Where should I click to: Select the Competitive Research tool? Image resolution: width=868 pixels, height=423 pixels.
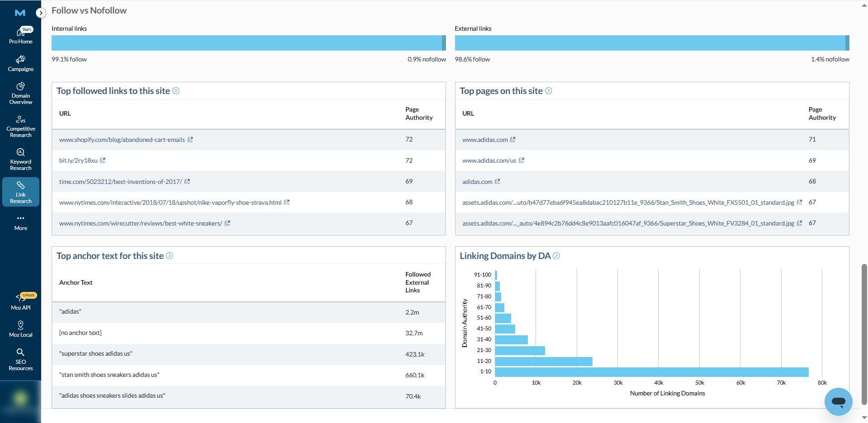20,126
